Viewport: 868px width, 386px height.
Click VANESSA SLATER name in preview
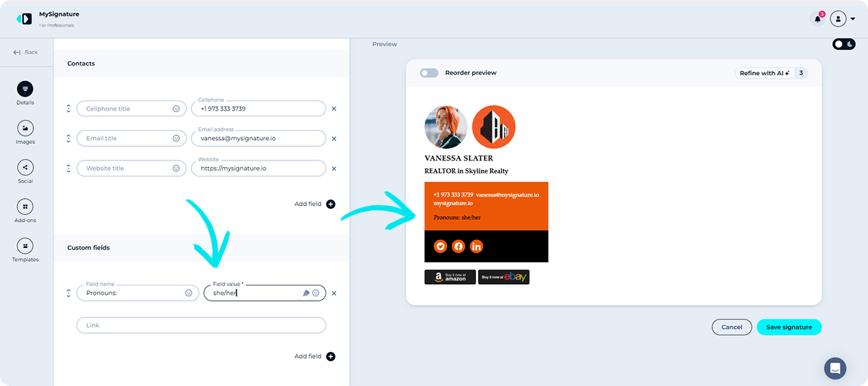459,158
